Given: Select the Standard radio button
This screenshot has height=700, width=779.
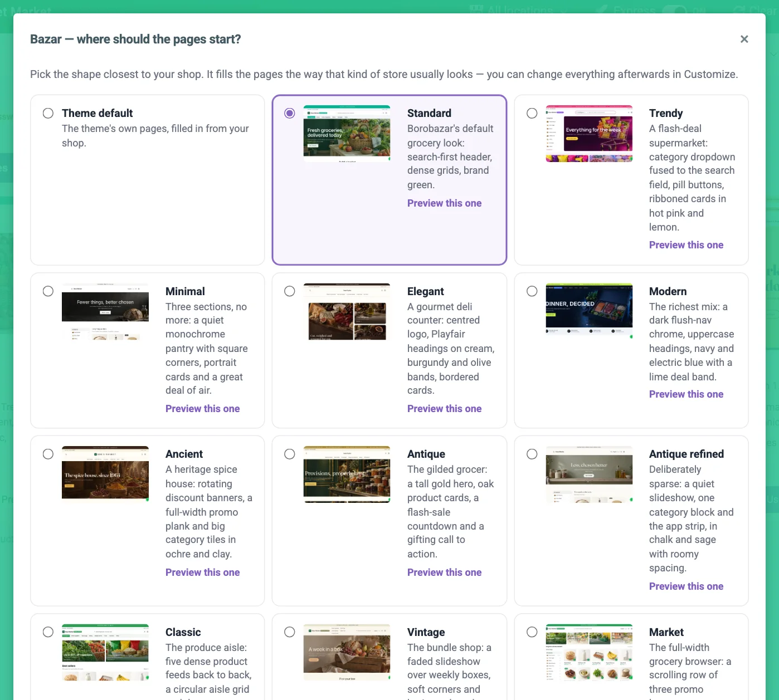Looking at the screenshot, I should 290,113.
